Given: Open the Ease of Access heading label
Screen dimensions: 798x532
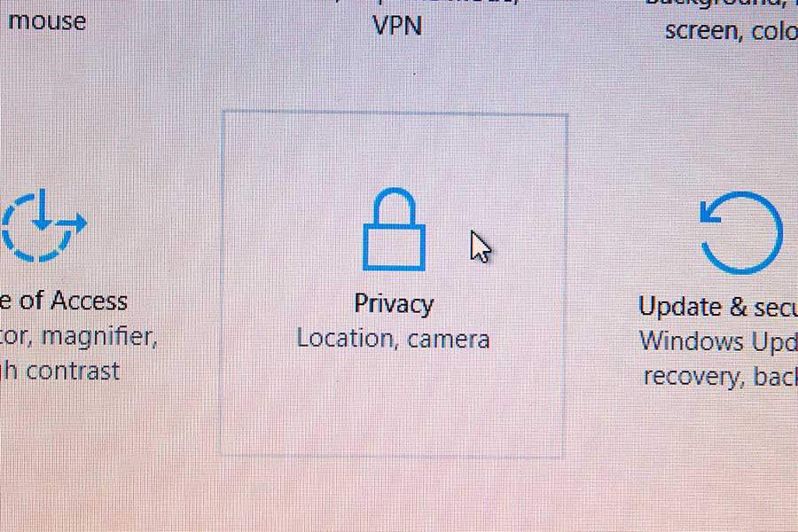Looking at the screenshot, I should (64, 301).
